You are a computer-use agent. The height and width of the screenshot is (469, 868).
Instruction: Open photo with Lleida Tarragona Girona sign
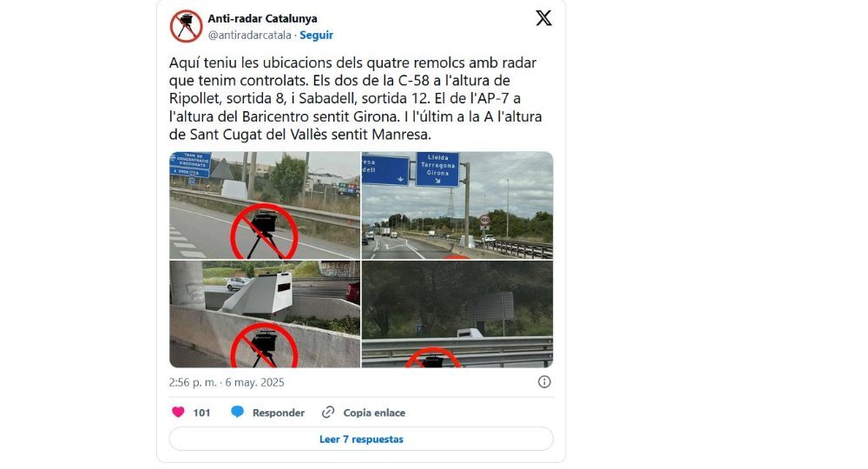(457, 206)
